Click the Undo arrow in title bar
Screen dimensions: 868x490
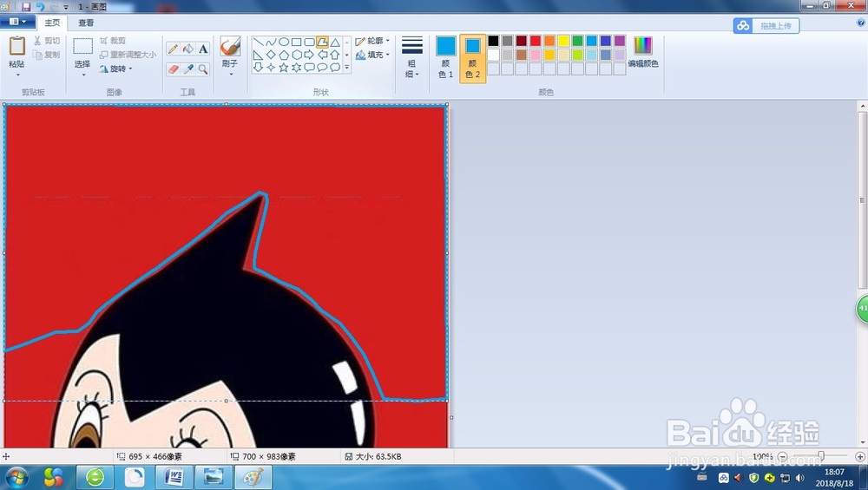pyautogui.click(x=41, y=7)
